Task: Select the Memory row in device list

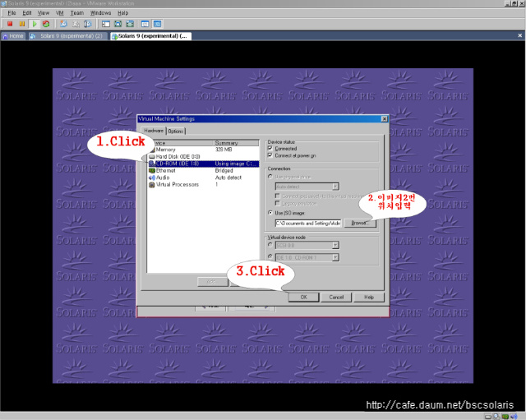Action: coord(204,150)
